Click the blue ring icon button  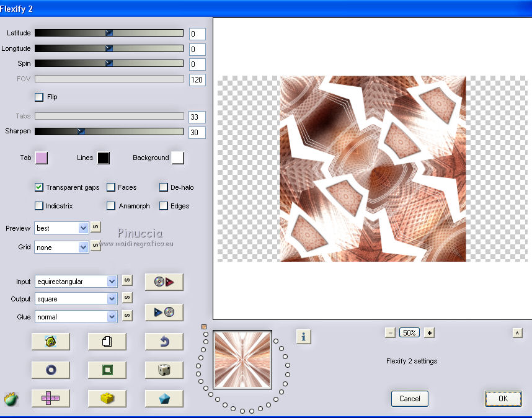click(51, 370)
